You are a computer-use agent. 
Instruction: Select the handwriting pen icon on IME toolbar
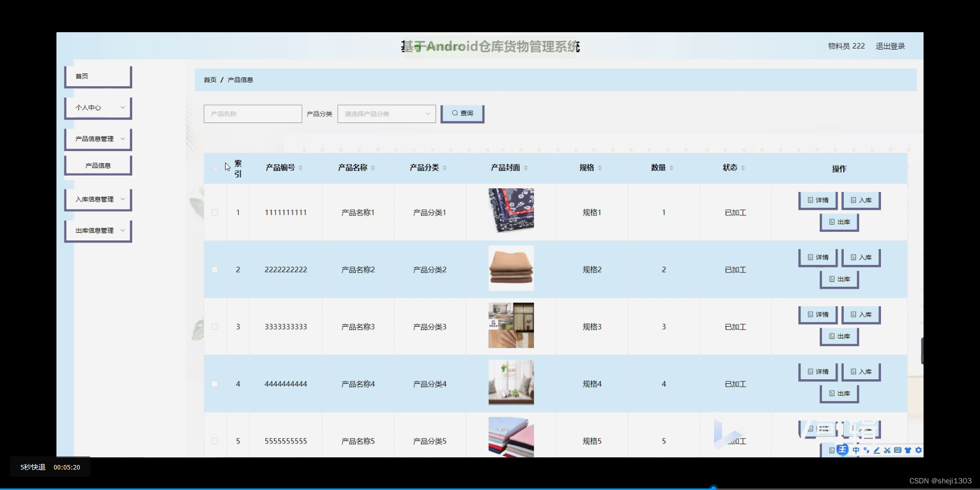(x=877, y=450)
